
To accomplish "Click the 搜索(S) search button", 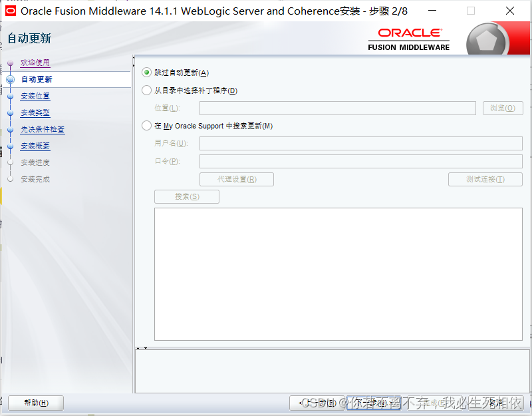I will (187, 196).
